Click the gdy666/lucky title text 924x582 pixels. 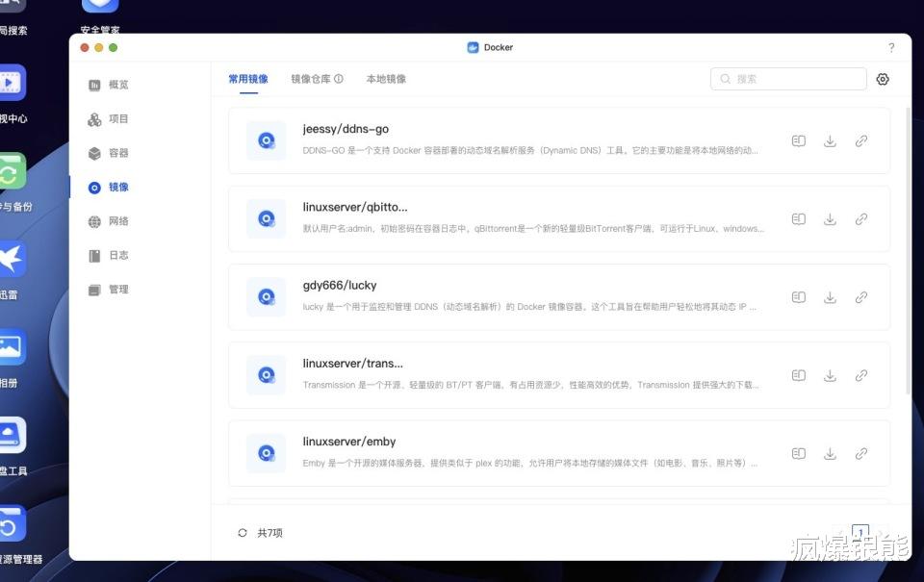340,286
